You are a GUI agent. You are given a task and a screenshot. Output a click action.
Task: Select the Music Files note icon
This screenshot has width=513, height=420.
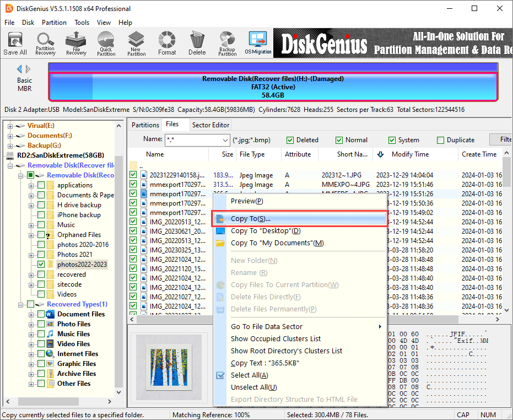tap(50, 334)
